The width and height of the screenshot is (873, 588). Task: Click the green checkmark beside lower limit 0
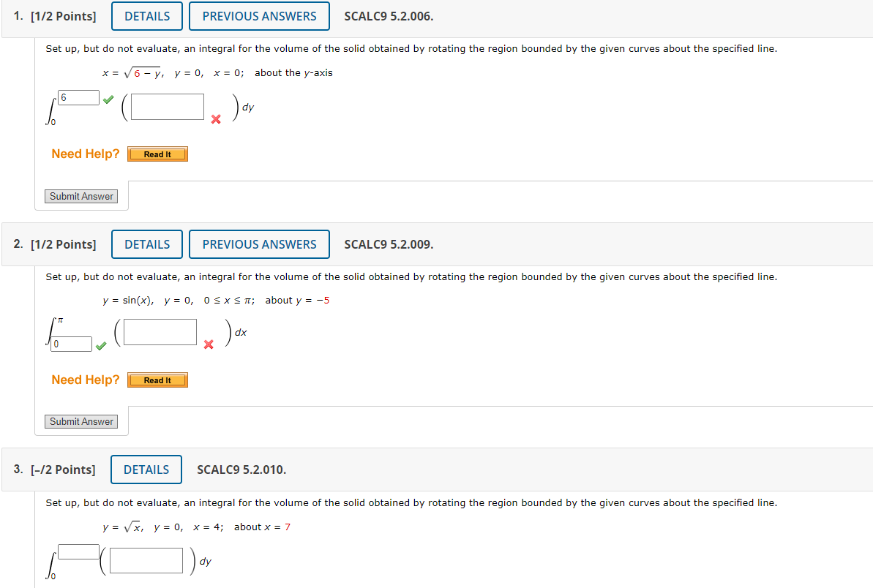coord(101,346)
